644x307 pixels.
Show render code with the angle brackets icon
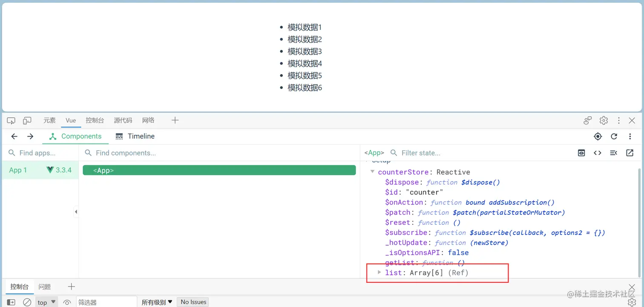[598, 153]
